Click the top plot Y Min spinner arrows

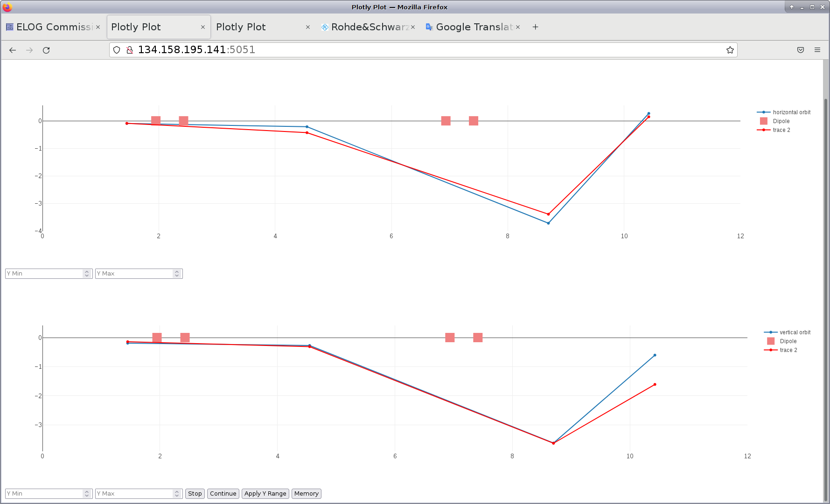click(x=87, y=274)
